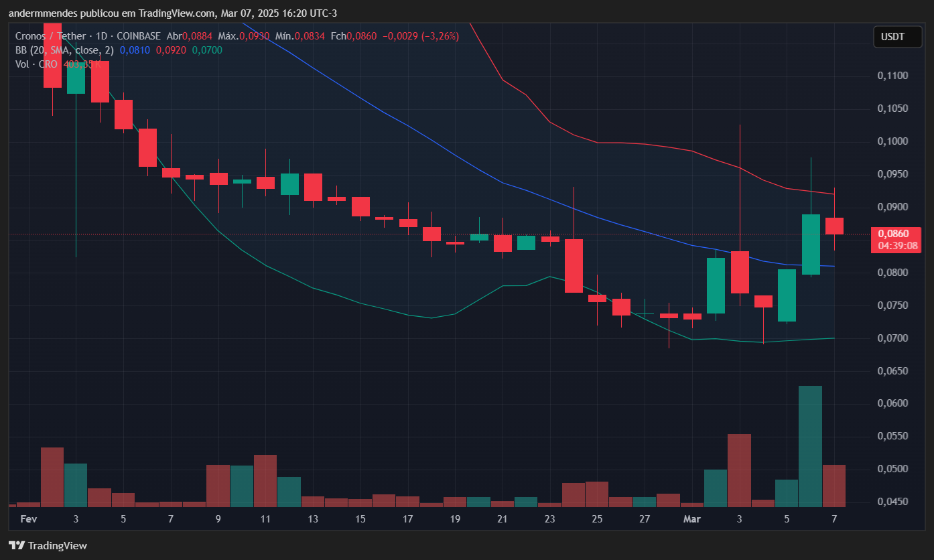
Task: Click the red current price label 0,0860
Action: 893,234
